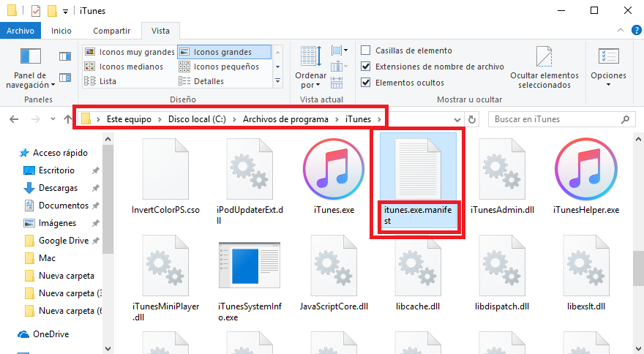Viewport: 644px width, 354px height.
Task: Switch to the Vista tab
Action: [160, 31]
